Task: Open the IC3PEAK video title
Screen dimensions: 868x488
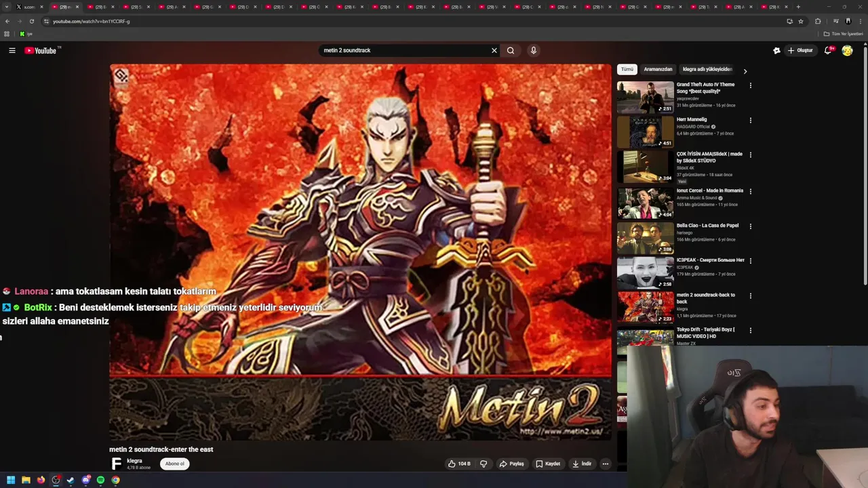Action: (711, 260)
